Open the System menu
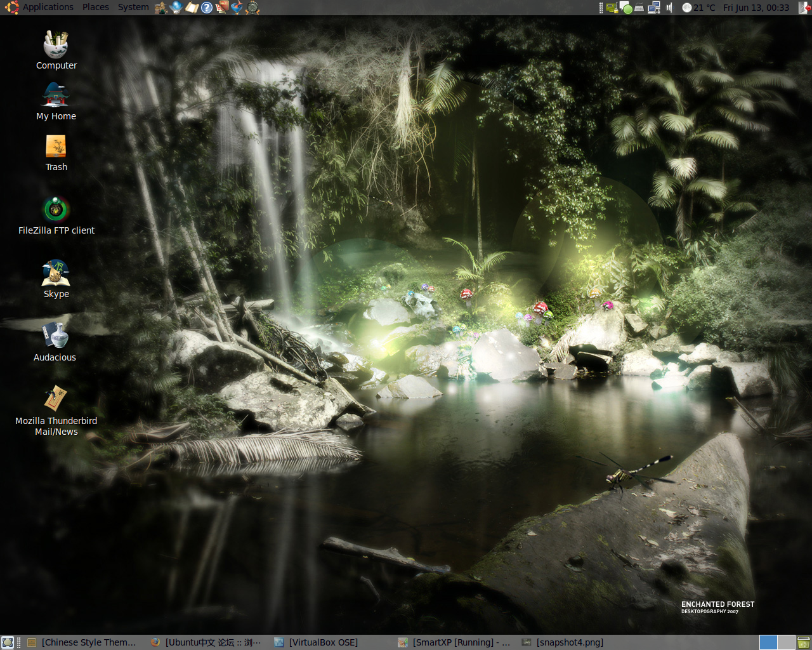This screenshot has height=650, width=812. point(133,8)
